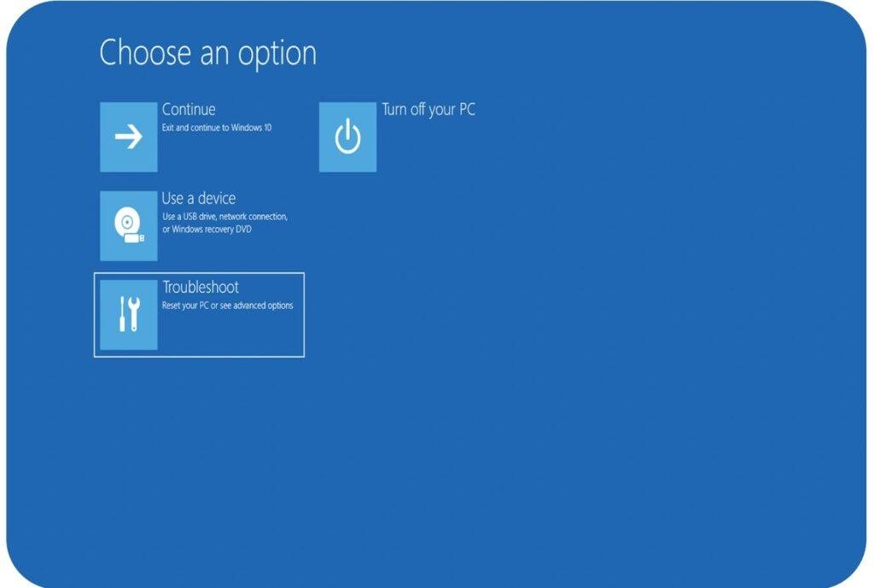The image size is (874, 588).
Task: Pick the "Use a device" title
Action: (x=198, y=198)
